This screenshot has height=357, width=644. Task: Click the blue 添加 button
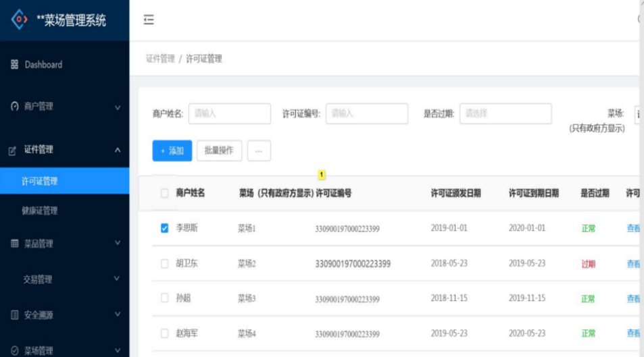pos(172,150)
